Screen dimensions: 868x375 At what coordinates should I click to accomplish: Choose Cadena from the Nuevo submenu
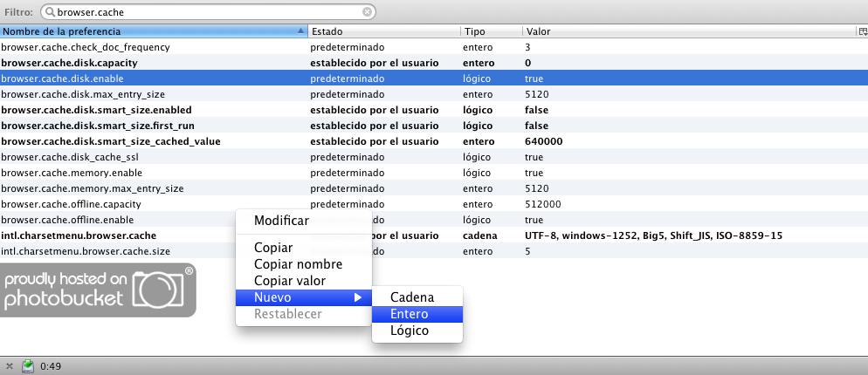[x=411, y=297]
